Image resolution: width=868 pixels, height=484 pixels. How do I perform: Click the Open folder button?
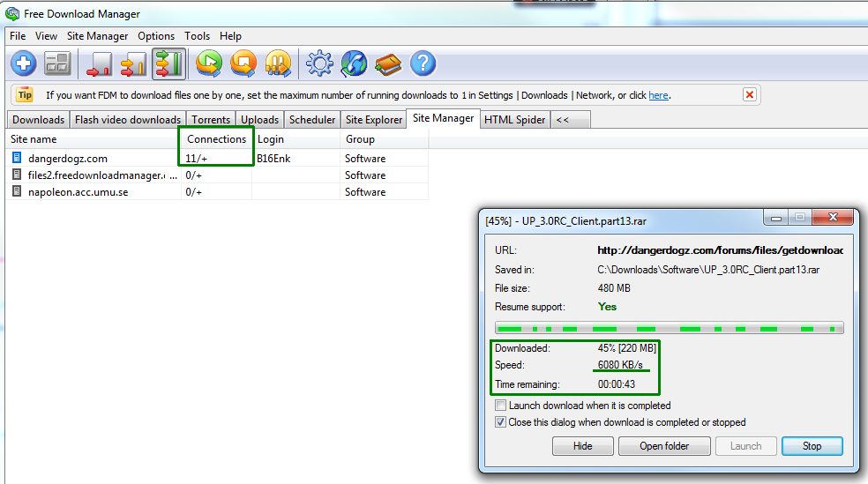click(x=664, y=446)
